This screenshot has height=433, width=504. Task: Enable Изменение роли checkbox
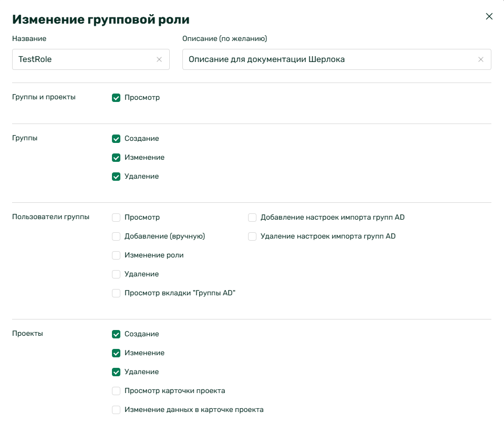coord(116,255)
